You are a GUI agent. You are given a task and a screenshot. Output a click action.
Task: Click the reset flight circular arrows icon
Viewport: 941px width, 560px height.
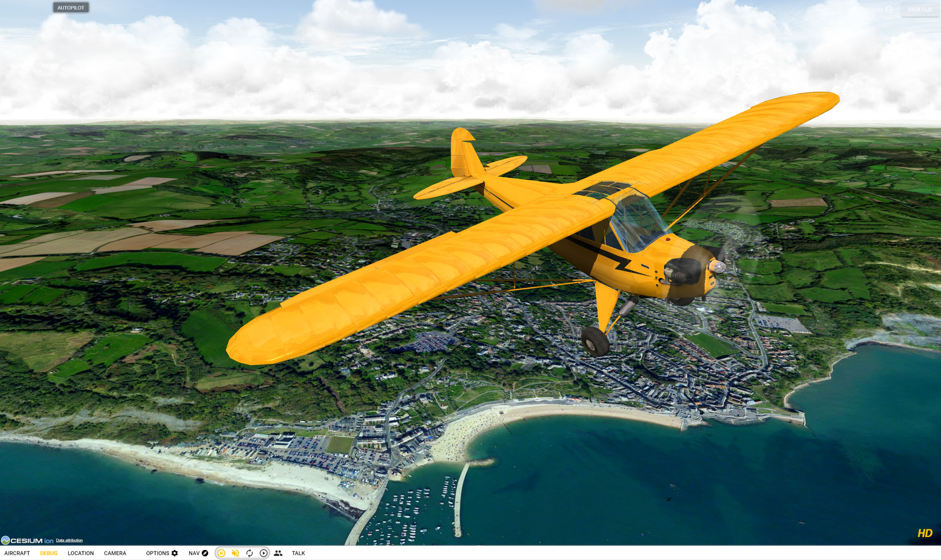coord(249,553)
